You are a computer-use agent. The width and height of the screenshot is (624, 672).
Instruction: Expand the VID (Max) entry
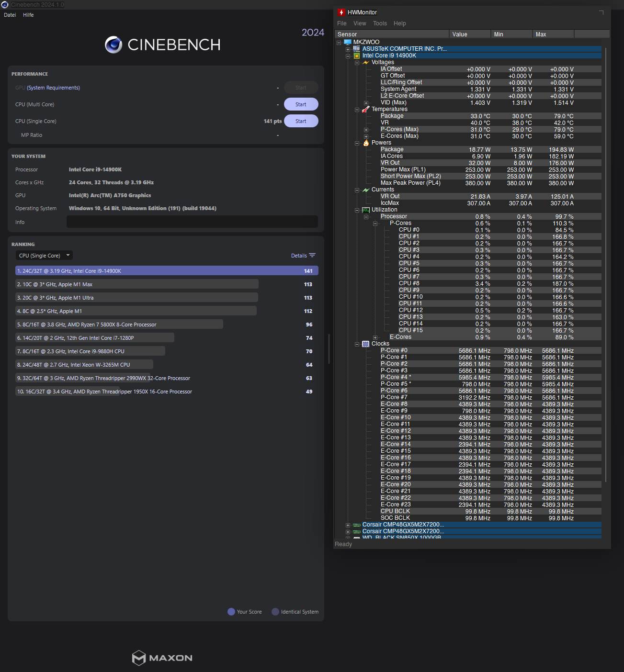(366, 103)
